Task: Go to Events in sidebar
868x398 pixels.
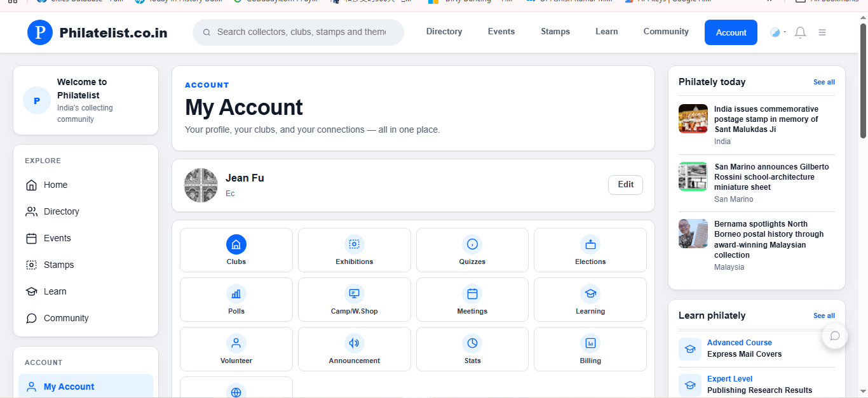Action: (x=86, y=238)
